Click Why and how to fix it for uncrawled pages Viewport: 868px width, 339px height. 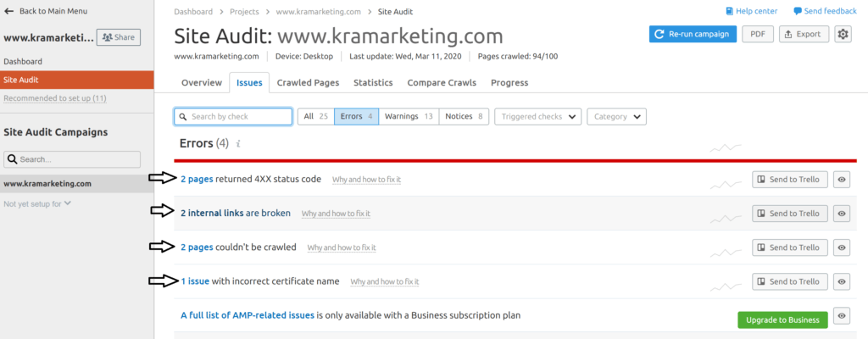click(342, 247)
